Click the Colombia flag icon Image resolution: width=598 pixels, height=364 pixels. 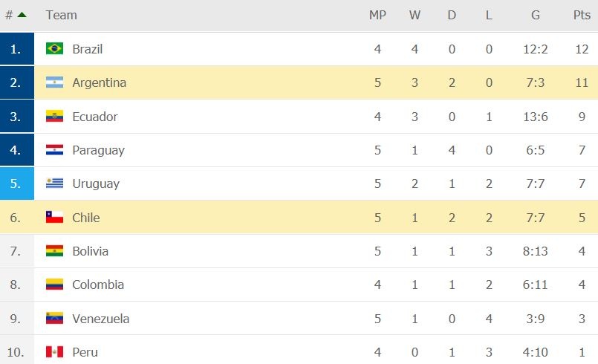tap(54, 285)
